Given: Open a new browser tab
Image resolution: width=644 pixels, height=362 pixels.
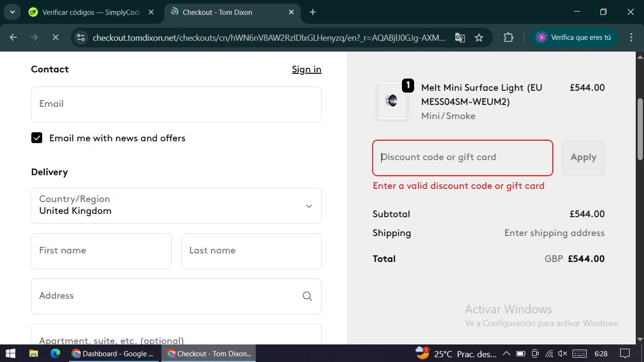Looking at the screenshot, I should (313, 12).
